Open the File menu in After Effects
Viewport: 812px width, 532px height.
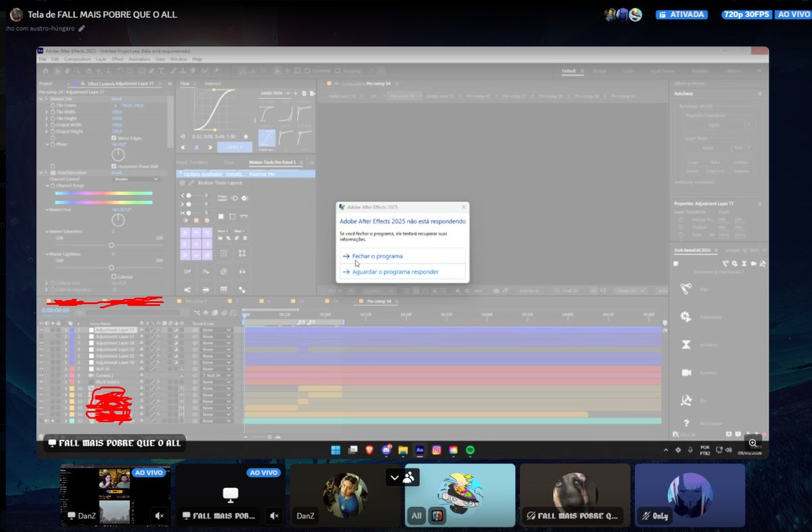[x=43, y=60]
